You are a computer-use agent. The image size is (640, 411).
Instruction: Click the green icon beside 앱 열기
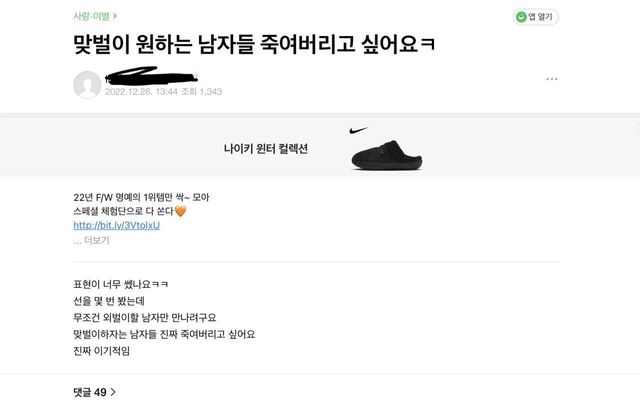click(521, 17)
